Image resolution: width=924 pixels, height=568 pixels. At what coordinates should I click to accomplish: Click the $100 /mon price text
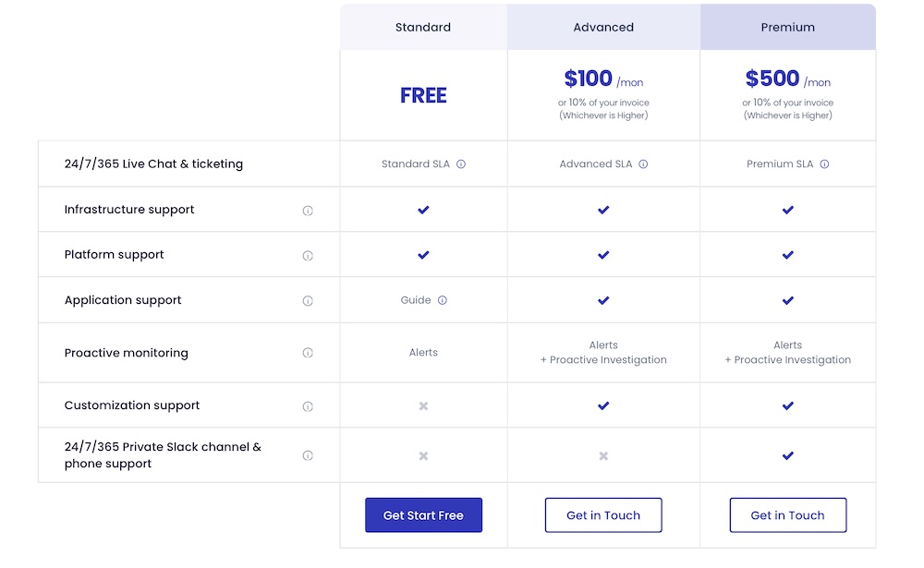tap(603, 79)
